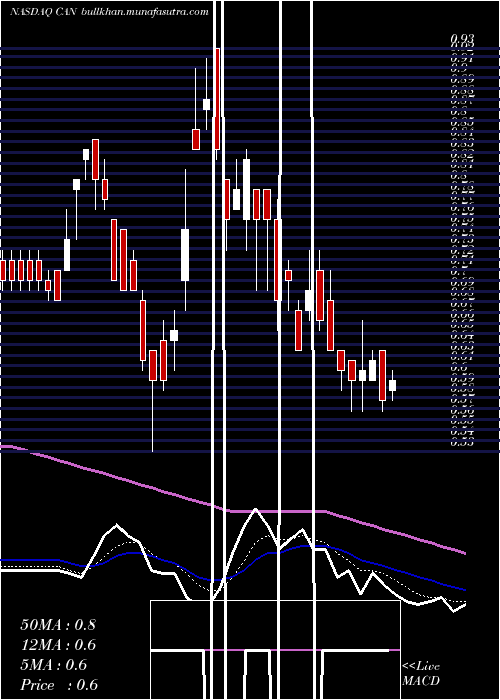
Task: Click the bullkhan.munafasutra.com site label
Action: [145, 12]
